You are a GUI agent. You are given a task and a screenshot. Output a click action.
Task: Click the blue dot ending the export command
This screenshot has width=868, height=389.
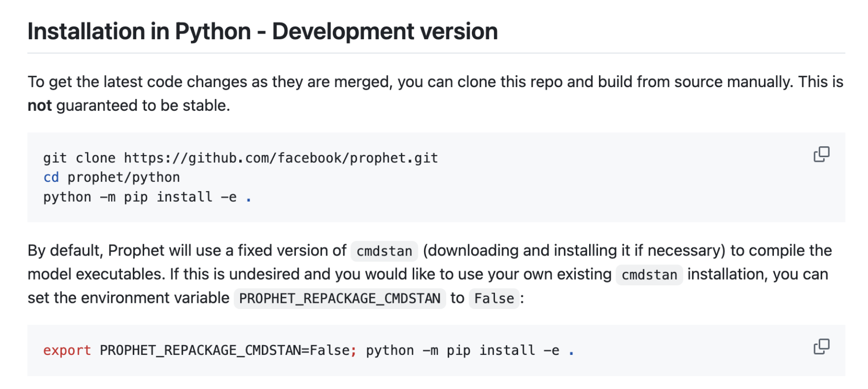pos(571,352)
